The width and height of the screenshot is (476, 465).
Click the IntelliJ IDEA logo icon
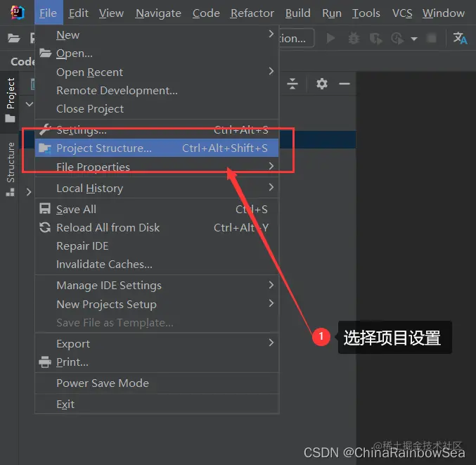(17, 13)
